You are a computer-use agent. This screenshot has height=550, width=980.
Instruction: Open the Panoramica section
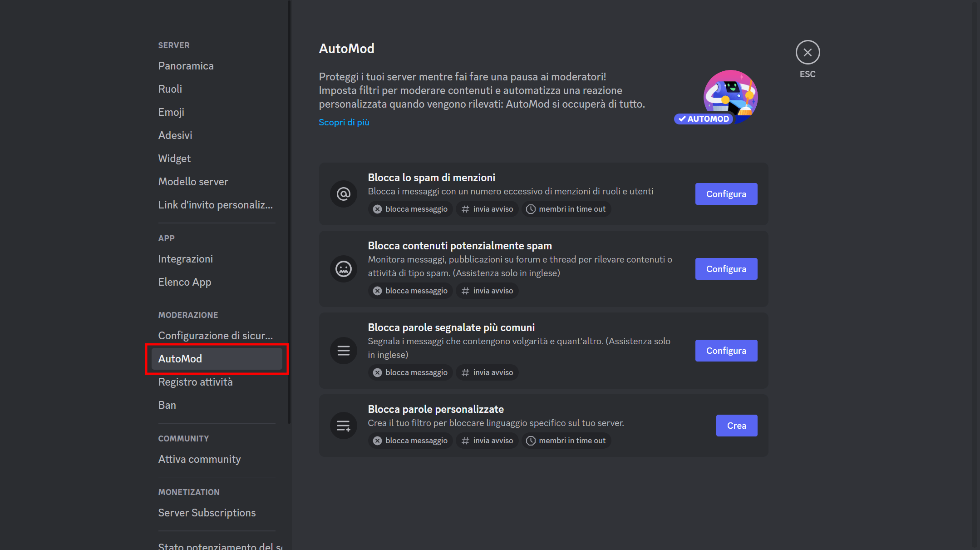[x=186, y=66]
